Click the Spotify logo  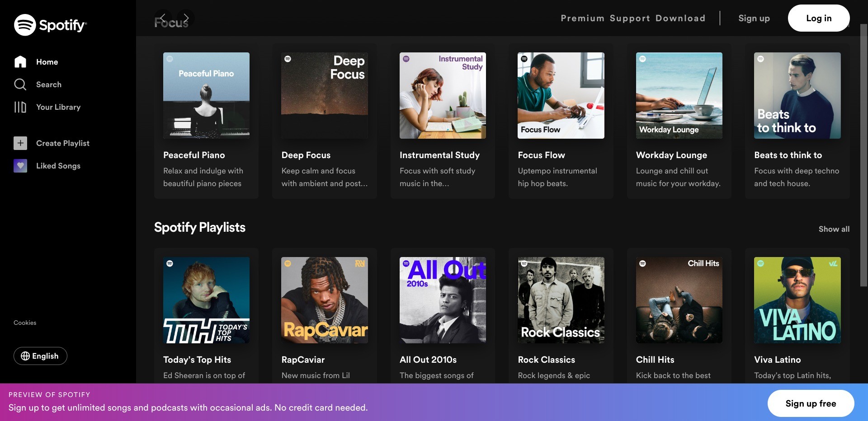pyautogui.click(x=50, y=25)
